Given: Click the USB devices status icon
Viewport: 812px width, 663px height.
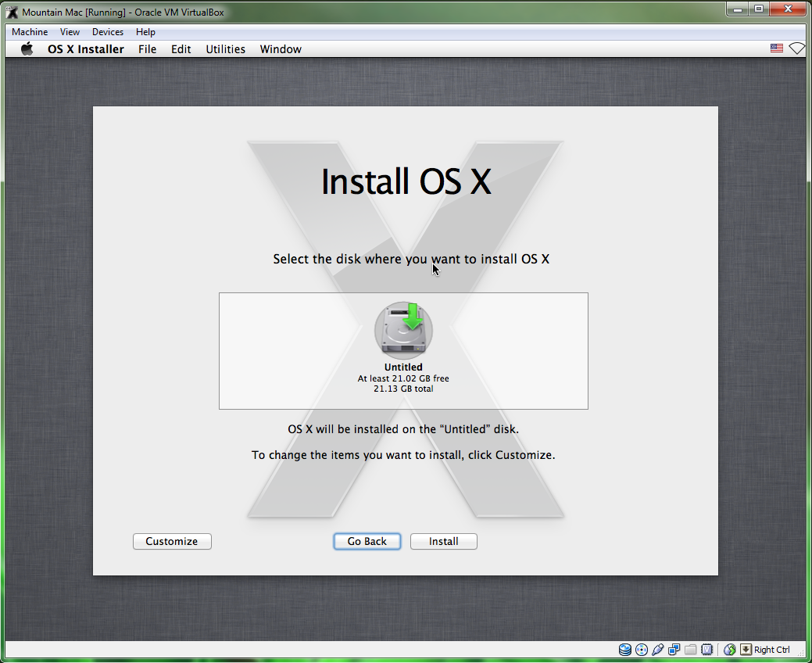Looking at the screenshot, I should tap(658, 650).
